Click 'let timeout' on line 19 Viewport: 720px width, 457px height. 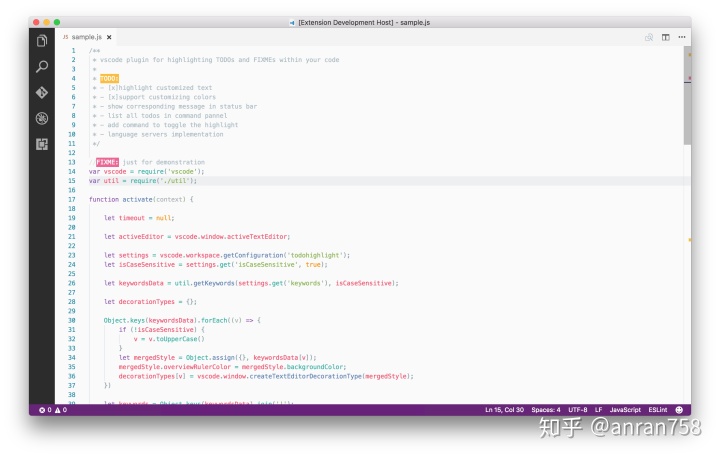tap(124, 218)
